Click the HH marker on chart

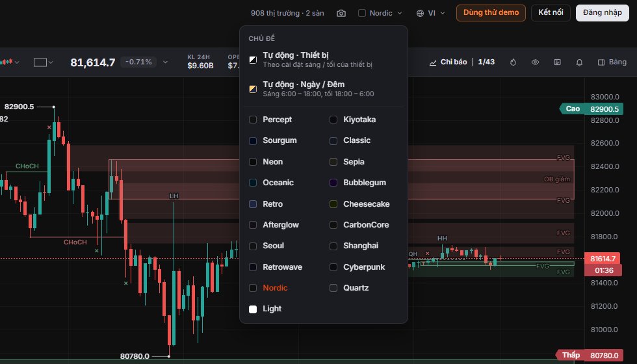tap(442, 239)
